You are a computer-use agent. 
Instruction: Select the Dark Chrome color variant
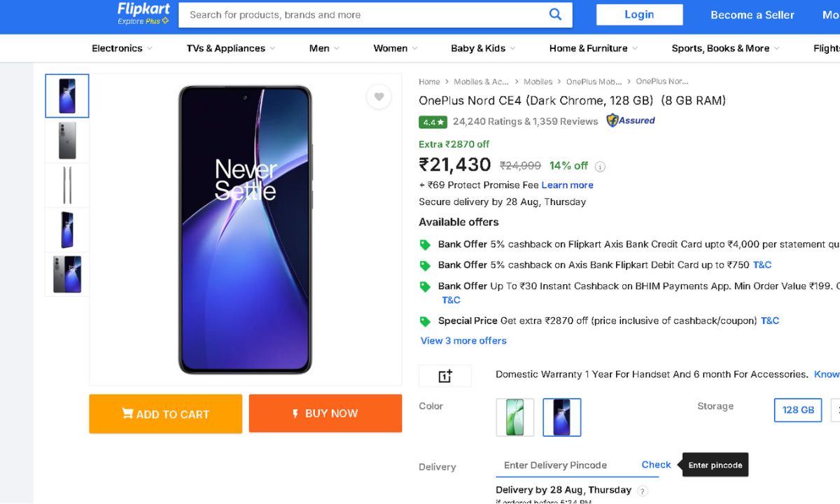[x=562, y=417]
